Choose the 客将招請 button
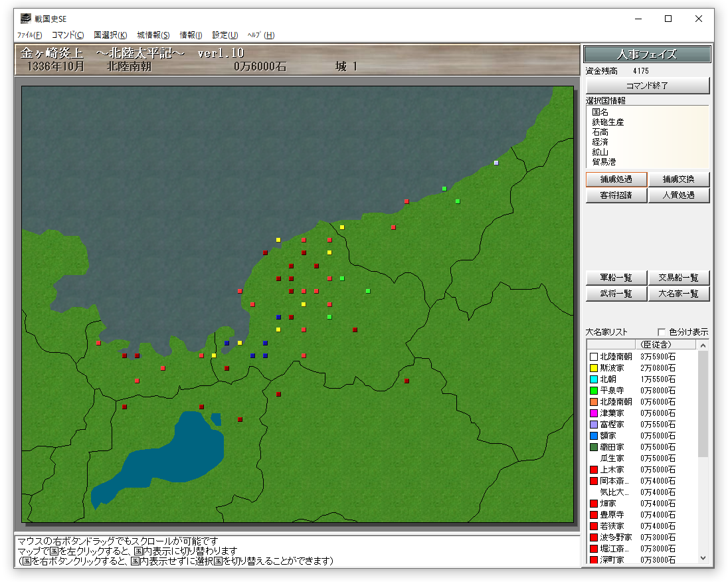Image resolution: width=728 pixels, height=582 pixels. pyautogui.click(x=616, y=195)
